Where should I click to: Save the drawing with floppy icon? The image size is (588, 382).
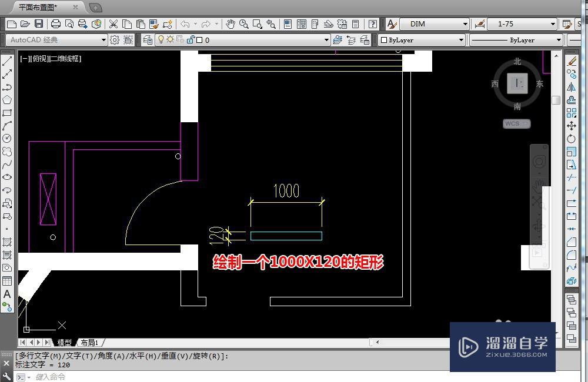tap(39, 24)
